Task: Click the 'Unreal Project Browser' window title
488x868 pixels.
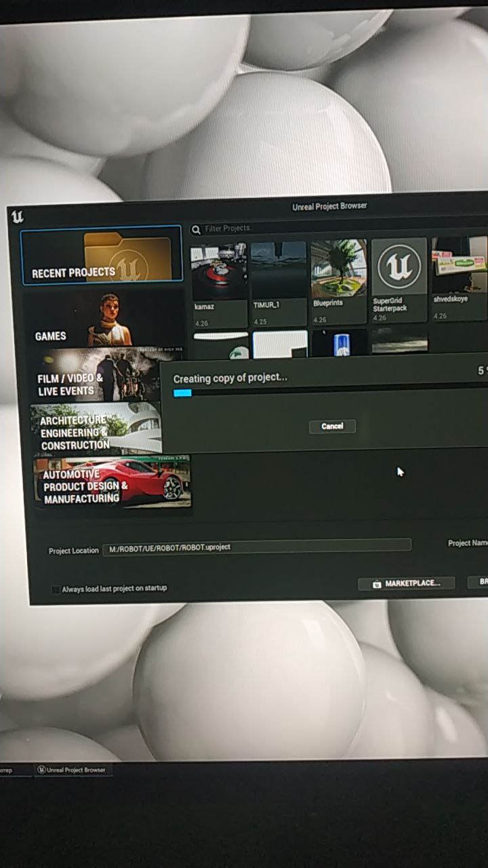Action: (x=330, y=207)
